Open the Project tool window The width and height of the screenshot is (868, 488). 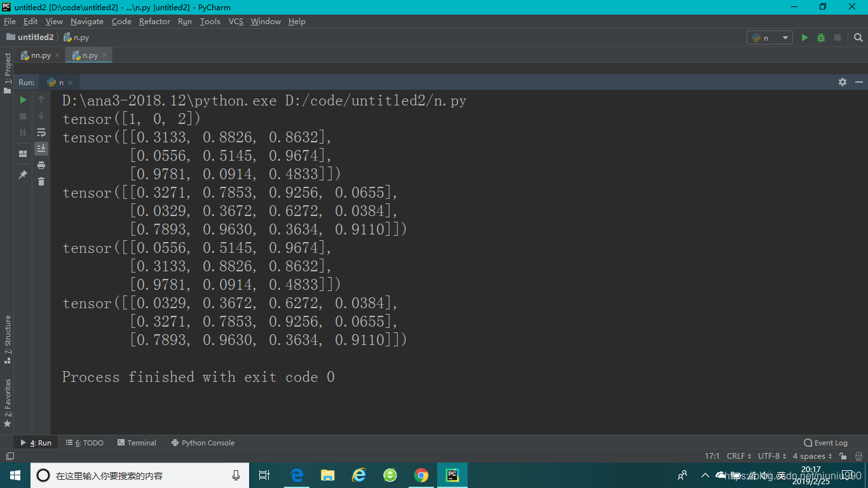click(x=7, y=72)
